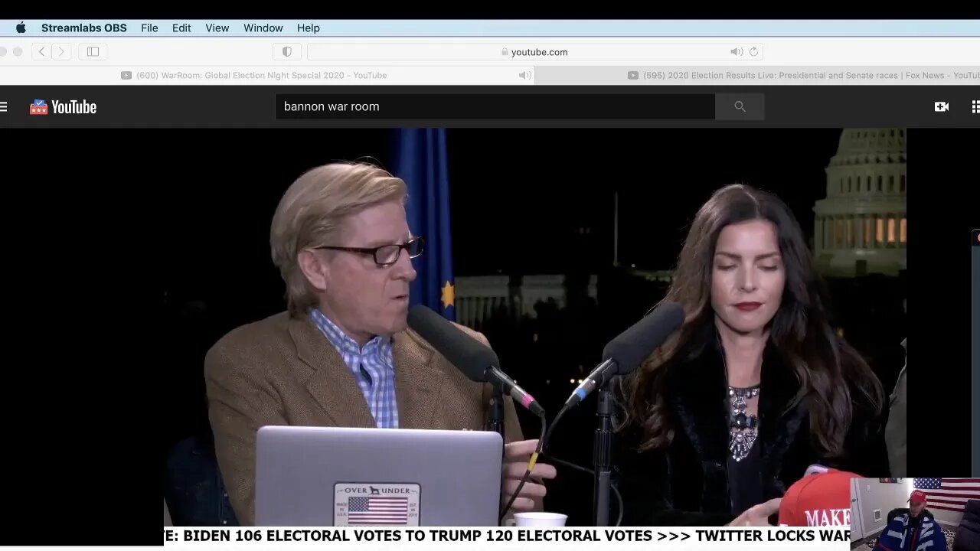Image resolution: width=980 pixels, height=551 pixels.
Task: Open the File menu
Action: [149, 28]
